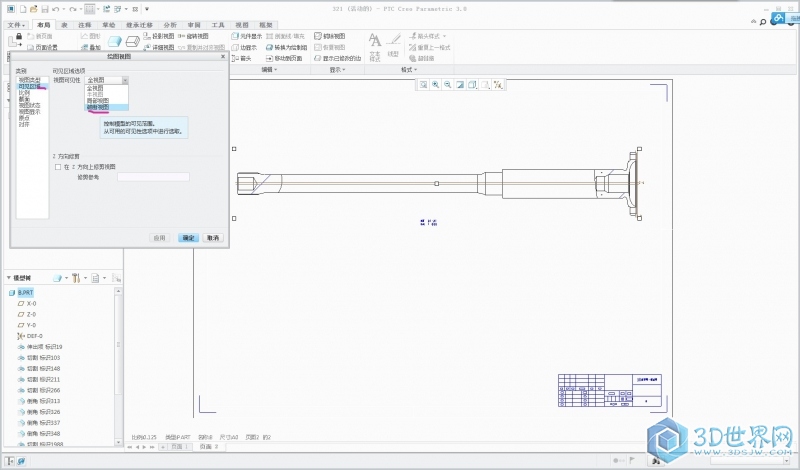Click the Close window icon in quick access toolbar
The image size is (800, 470).
(135, 9)
